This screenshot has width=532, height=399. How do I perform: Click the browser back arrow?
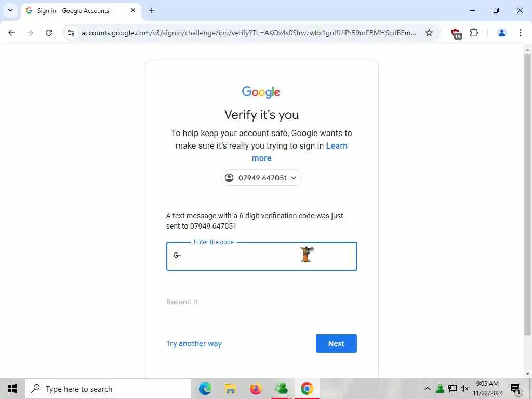11,33
